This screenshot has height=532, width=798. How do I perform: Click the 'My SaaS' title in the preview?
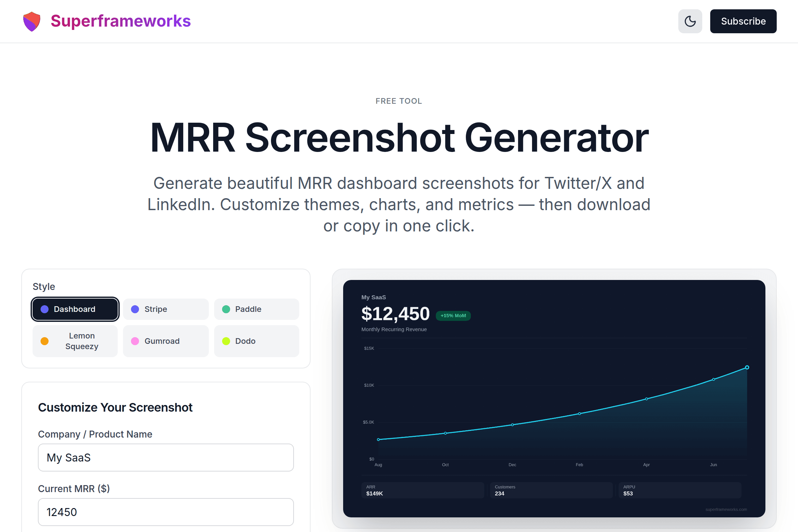click(x=373, y=297)
